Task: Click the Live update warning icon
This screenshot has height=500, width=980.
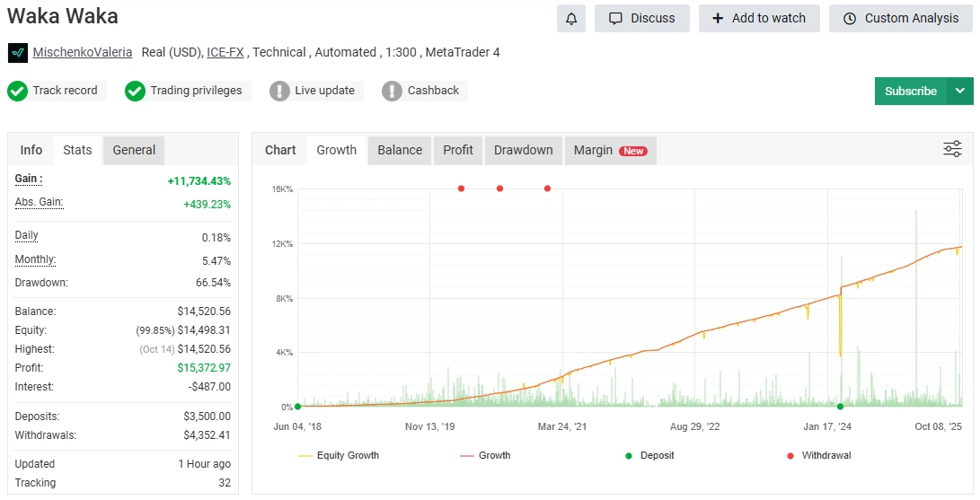Action: (279, 91)
